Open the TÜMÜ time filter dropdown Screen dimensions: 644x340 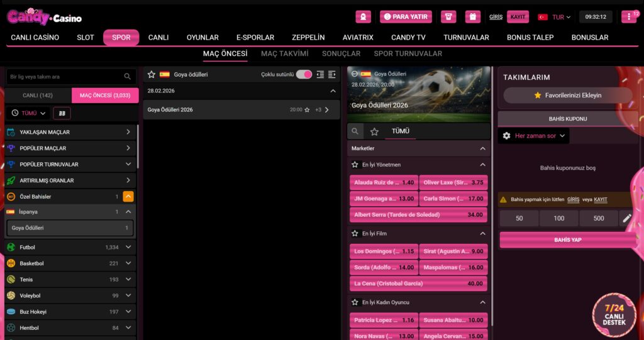[29, 113]
